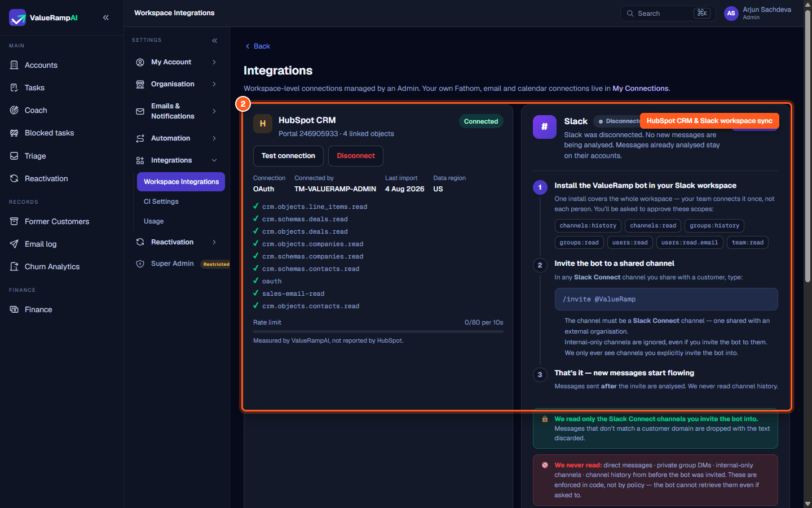The width and height of the screenshot is (812, 508).
Task: Open Organisation settings label
Action: [x=173, y=84]
